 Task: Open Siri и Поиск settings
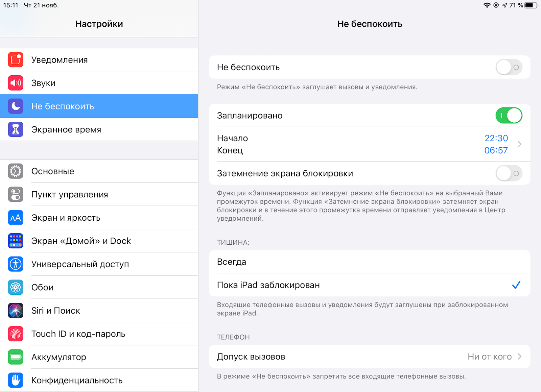pyautogui.click(x=56, y=311)
